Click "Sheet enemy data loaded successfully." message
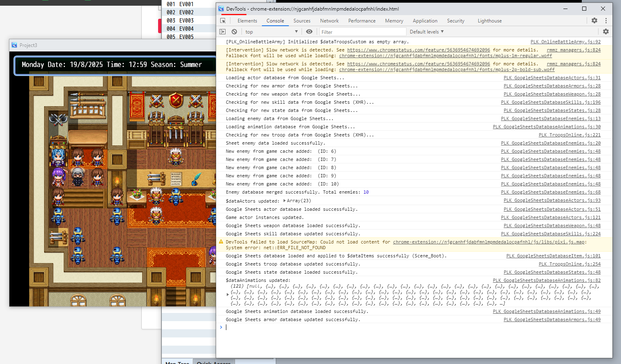The width and height of the screenshot is (621, 364). [x=275, y=143]
